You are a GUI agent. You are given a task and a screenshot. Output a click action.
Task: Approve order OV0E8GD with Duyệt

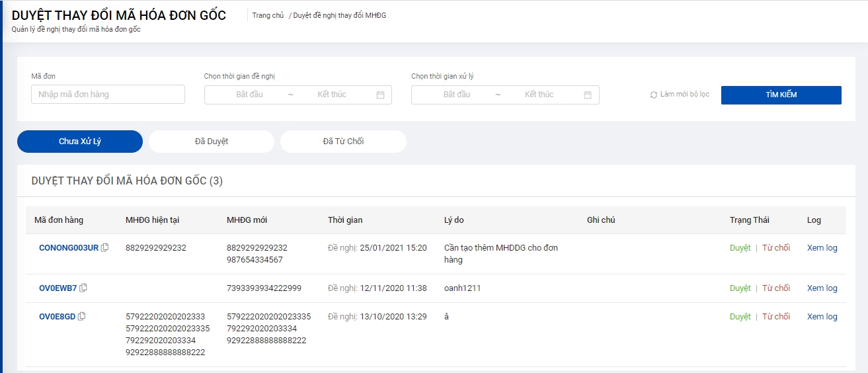click(x=740, y=317)
